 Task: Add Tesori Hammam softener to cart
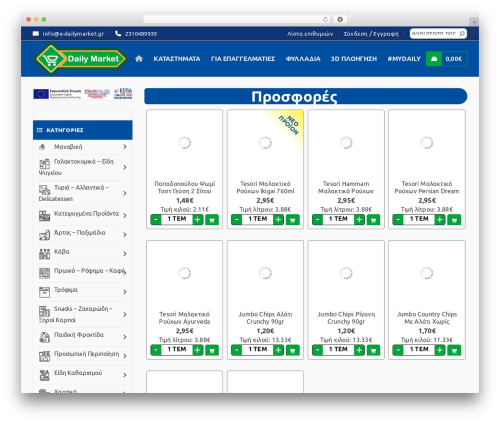click(x=373, y=220)
